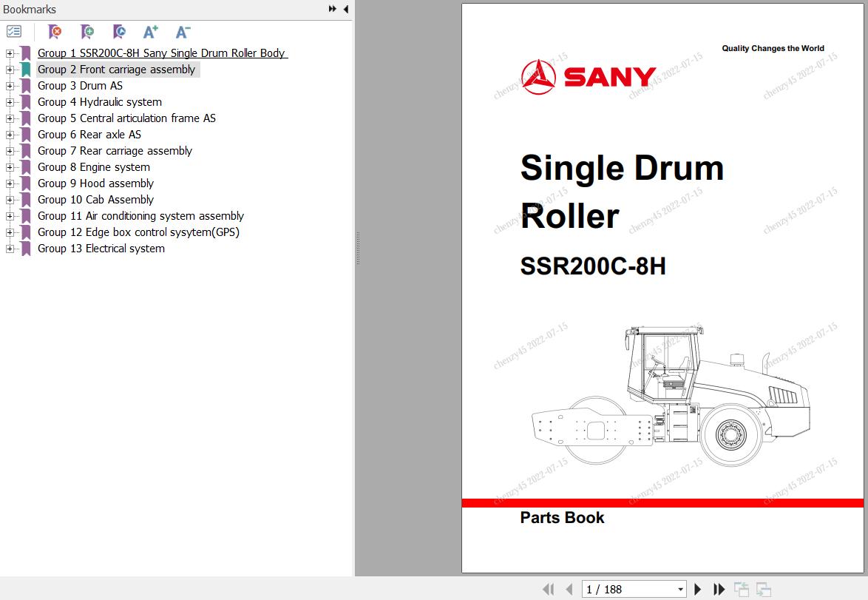Open bookmark Group 5 Central articulation frame AS

pos(126,118)
